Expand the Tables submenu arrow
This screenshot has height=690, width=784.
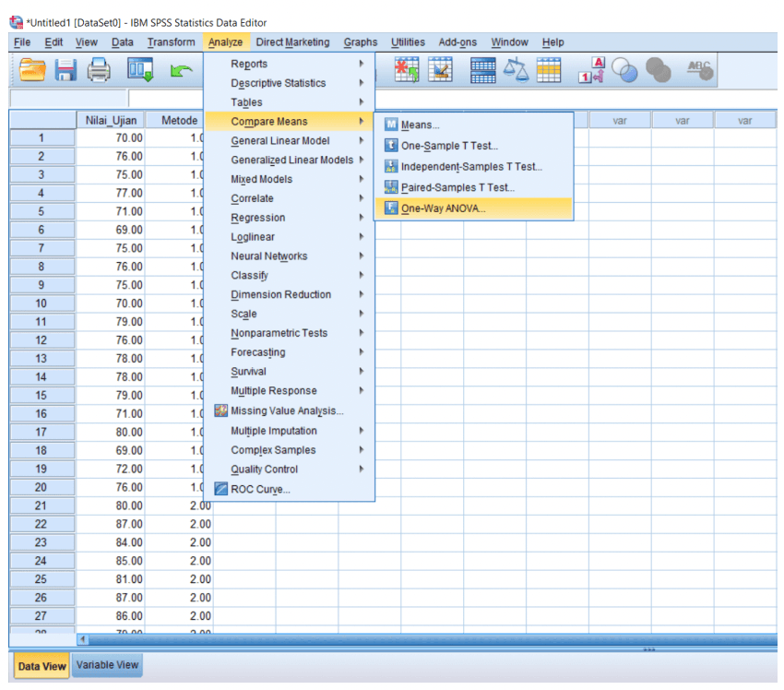pyautogui.click(x=361, y=102)
